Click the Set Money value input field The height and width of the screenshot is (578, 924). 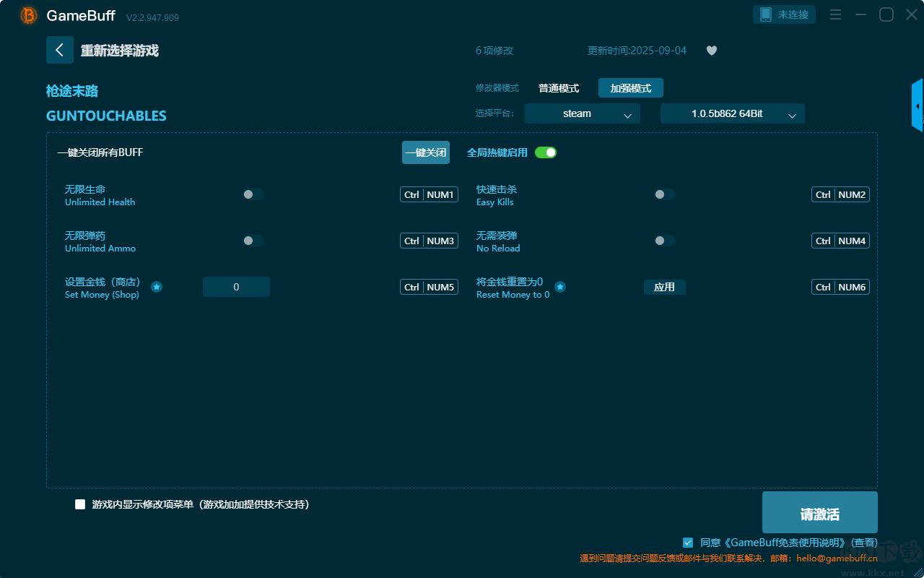click(x=236, y=287)
